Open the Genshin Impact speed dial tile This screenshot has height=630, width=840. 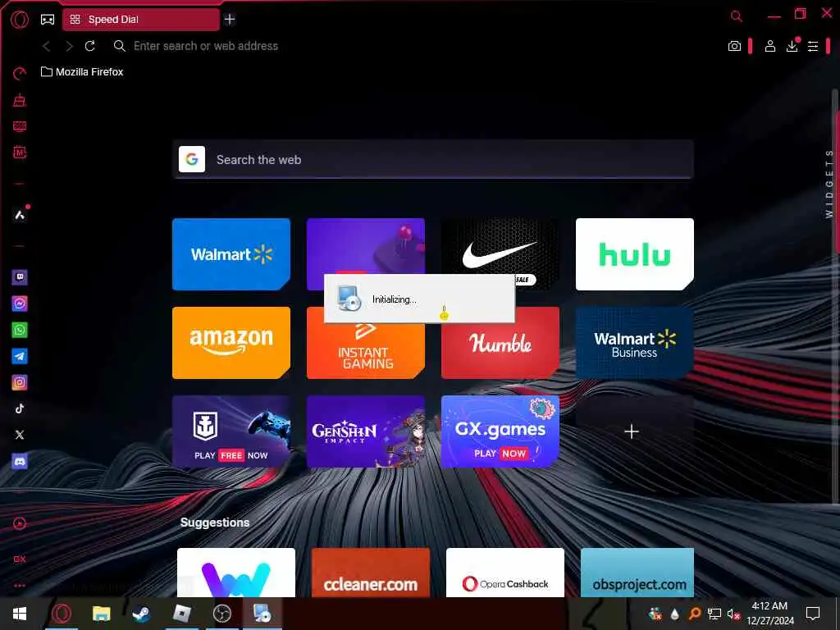[366, 431]
